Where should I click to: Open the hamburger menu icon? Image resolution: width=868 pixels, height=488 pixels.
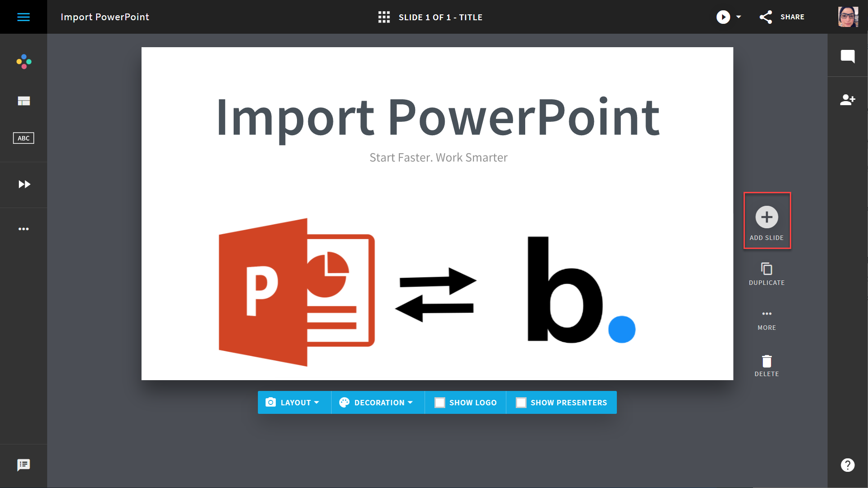(x=23, y=17)
